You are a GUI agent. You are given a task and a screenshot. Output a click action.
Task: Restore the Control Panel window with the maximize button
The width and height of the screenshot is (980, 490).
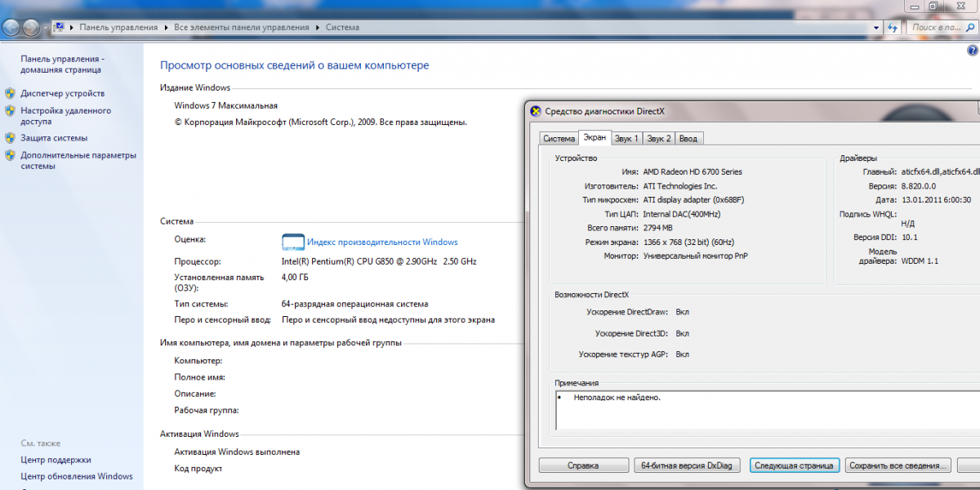point(933,6)
